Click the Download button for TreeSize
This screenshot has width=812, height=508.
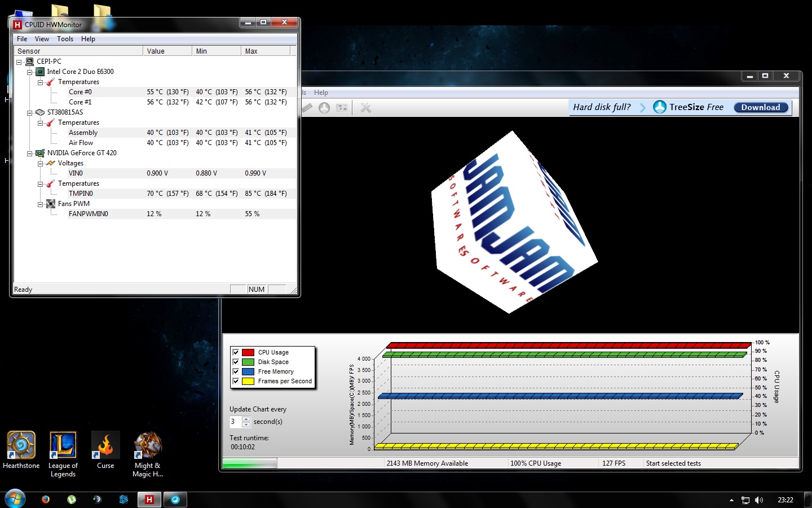point(761,107)
